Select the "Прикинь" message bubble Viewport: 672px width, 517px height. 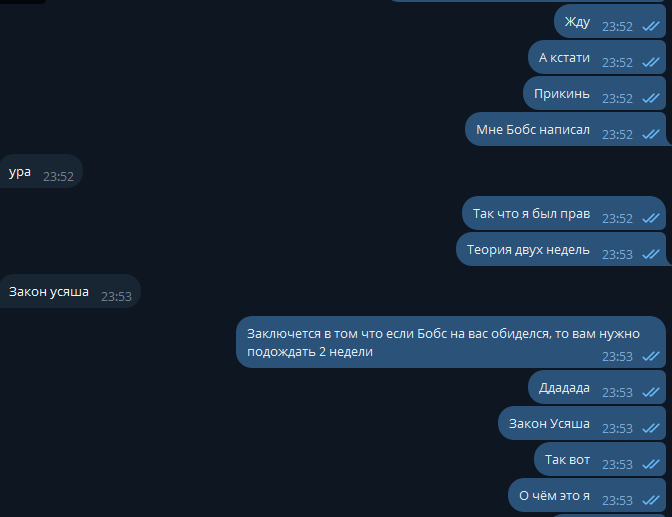coord(594,93)
